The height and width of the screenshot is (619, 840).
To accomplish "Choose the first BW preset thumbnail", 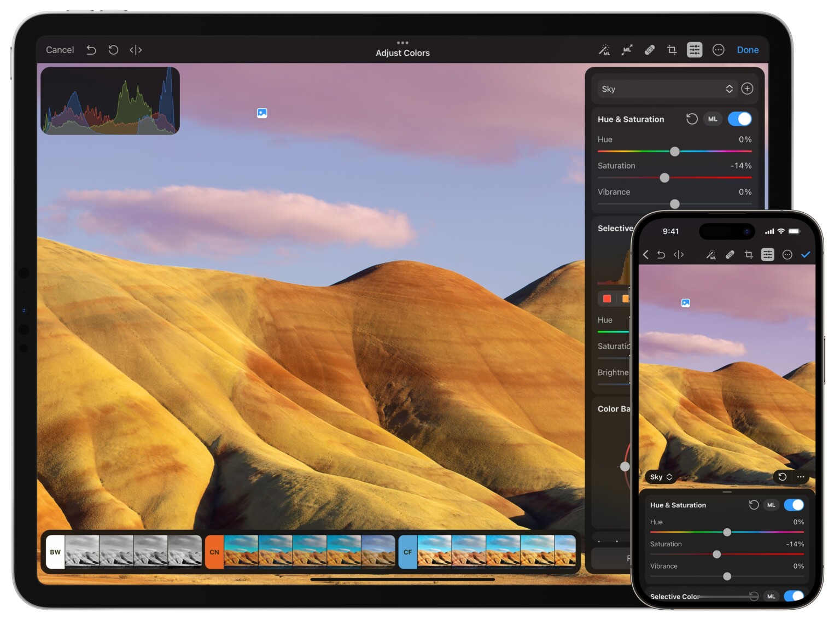I will point(82,552).
